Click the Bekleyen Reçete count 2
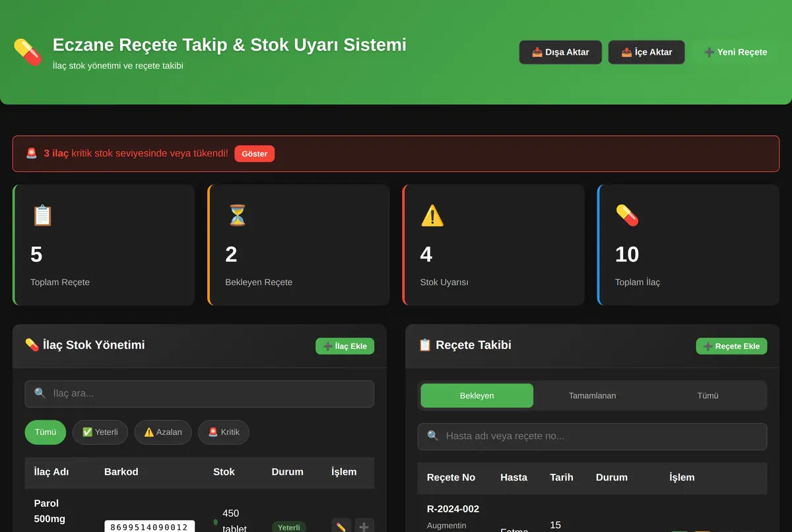792x532 pixels. tap(231, 254)
